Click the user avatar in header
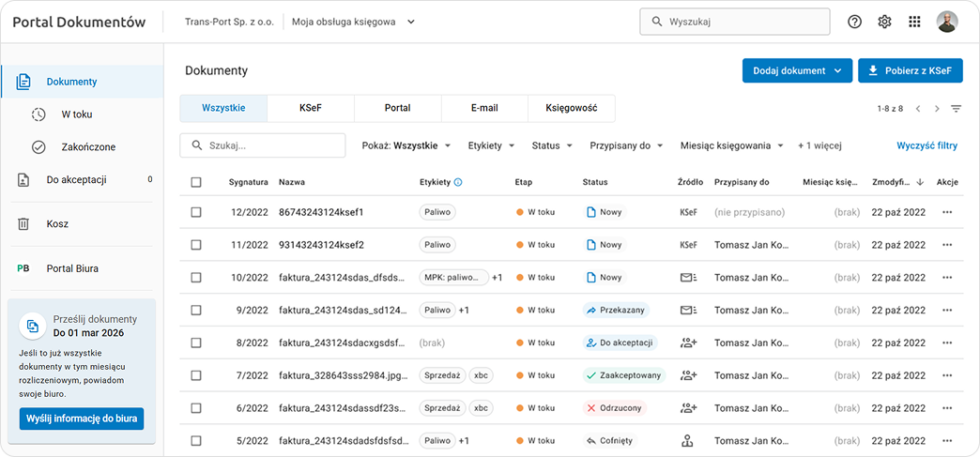 [x=947, y=22]
